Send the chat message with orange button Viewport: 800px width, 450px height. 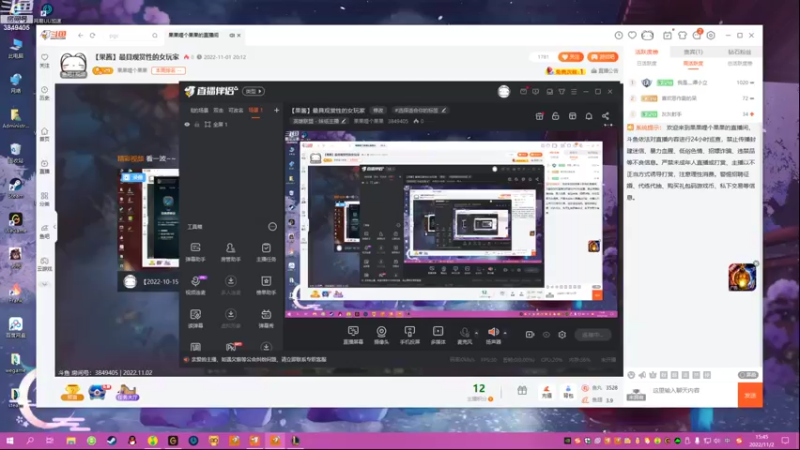click(750, 395)
